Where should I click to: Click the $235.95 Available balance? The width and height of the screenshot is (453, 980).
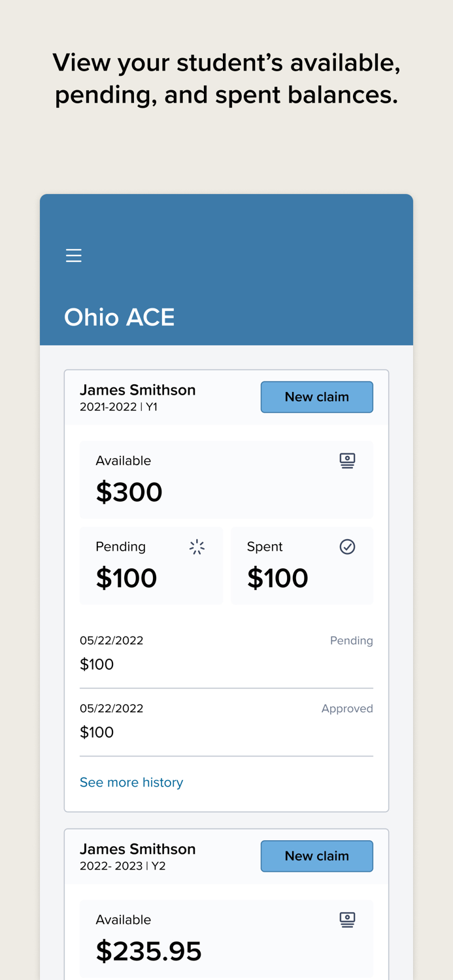(x=149, y=951)
